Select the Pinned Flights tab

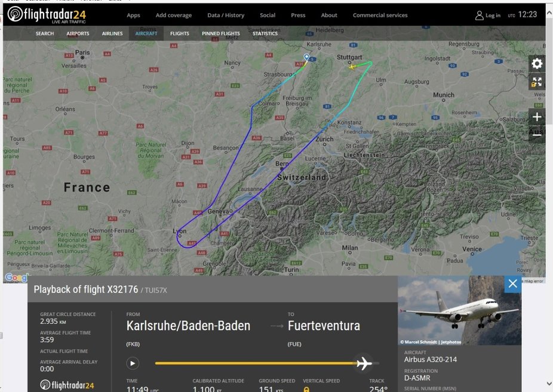click(x=221, y=33)
